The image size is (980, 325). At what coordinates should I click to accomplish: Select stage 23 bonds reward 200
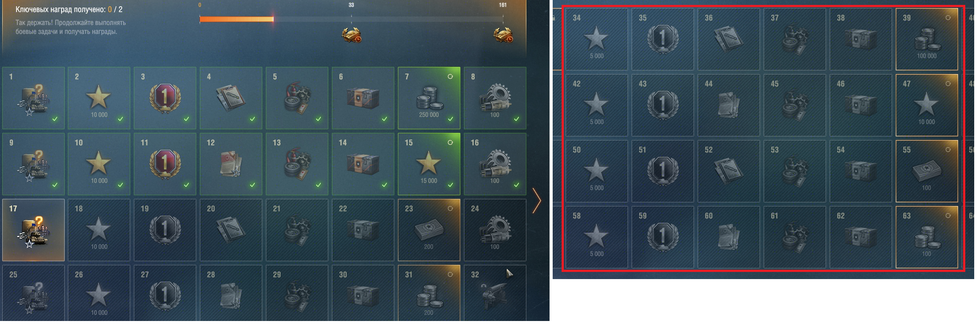(x=429, y=230)
